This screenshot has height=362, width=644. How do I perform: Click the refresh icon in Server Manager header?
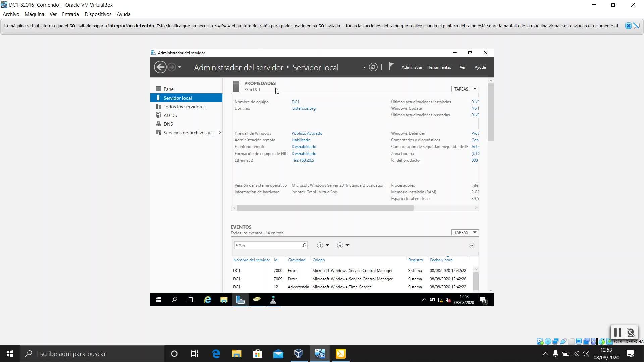(373, 67)
